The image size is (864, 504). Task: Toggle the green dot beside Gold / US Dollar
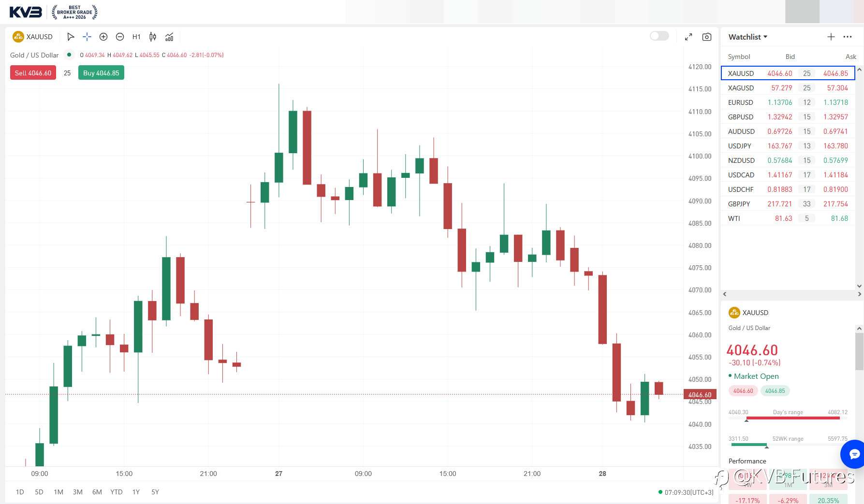click(x=69, y=55)
